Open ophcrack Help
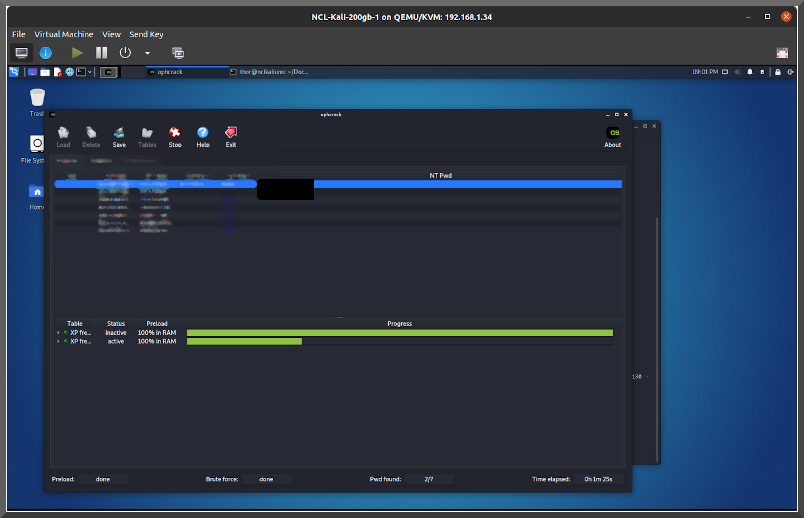The width and height of the screenshot is (804, 518). pos(203,136)
